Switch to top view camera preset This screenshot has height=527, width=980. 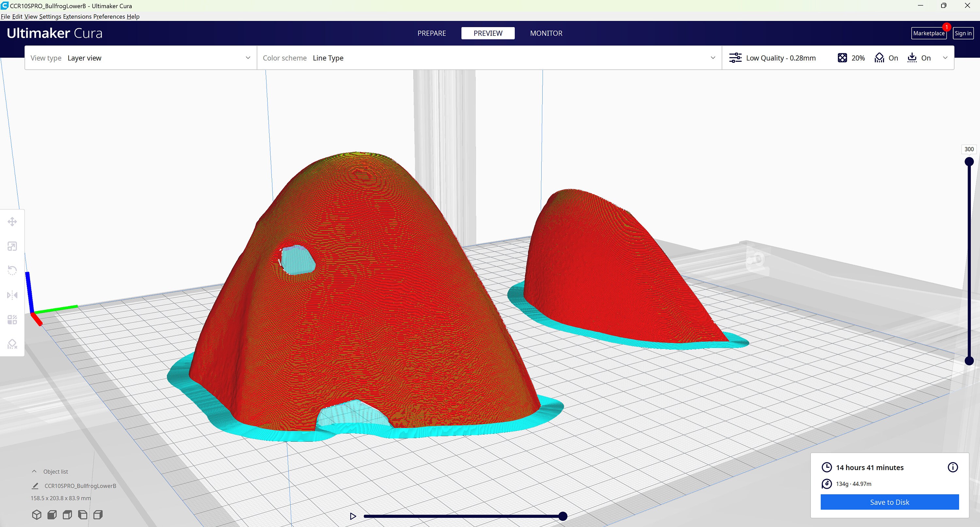coord(67,515)
